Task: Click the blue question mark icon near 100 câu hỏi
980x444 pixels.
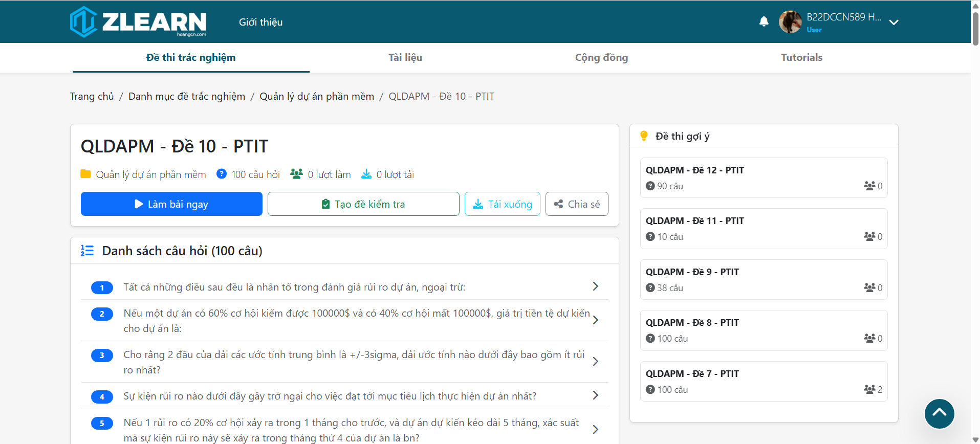Action: point(222,174)
